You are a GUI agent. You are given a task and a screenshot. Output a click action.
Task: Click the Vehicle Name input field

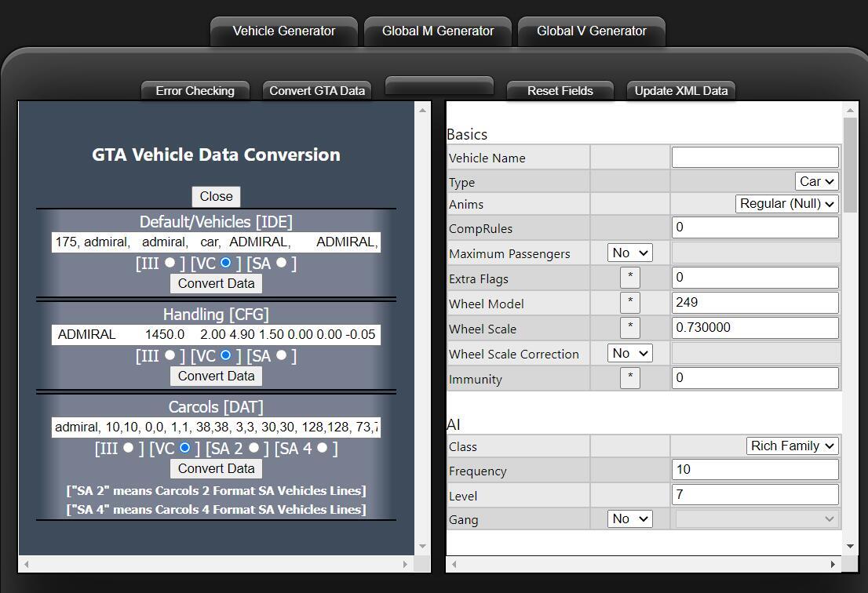755,158
